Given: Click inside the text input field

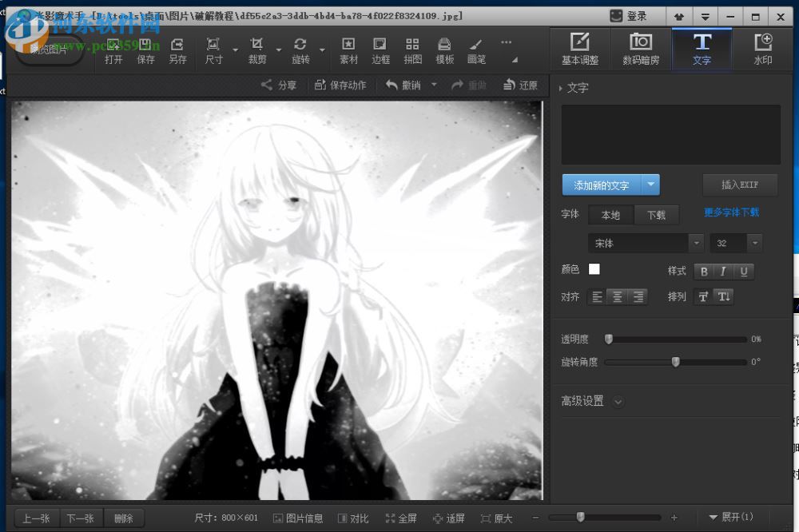Looking at the screenshot, I should 671,134.
